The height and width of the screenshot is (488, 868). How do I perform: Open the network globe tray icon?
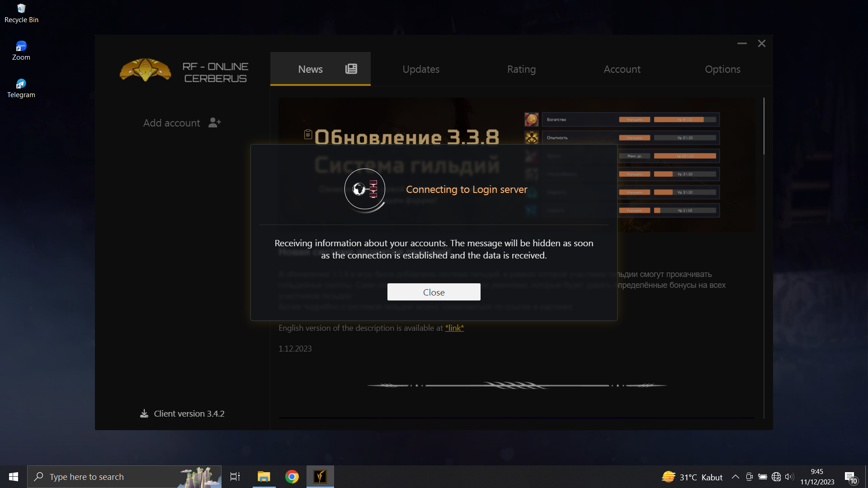(776, 477)
